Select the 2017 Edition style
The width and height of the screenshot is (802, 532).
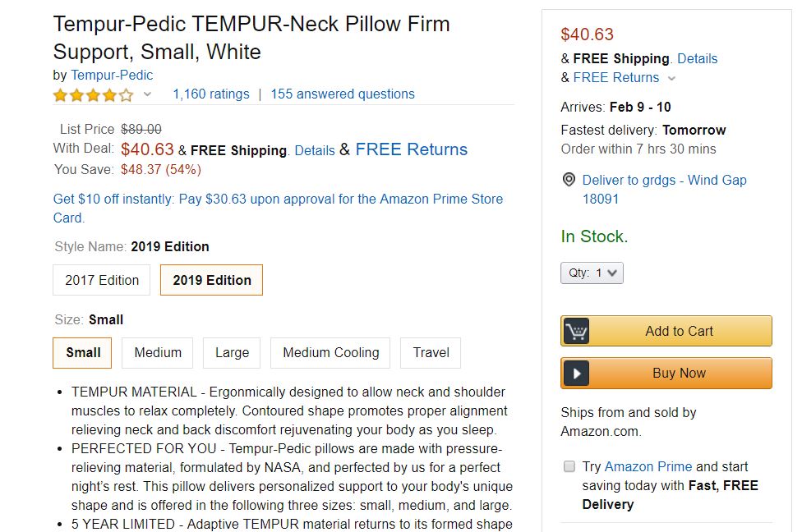pos(102,280)
